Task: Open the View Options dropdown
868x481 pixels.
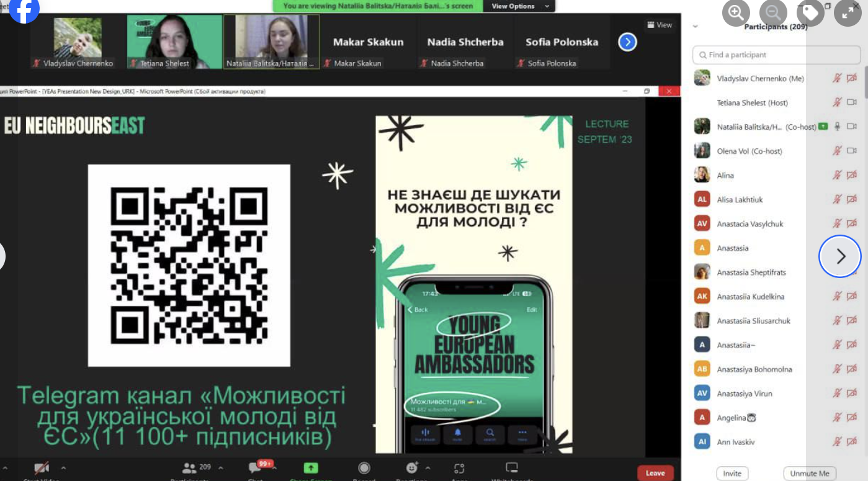Action: point(520,6)
